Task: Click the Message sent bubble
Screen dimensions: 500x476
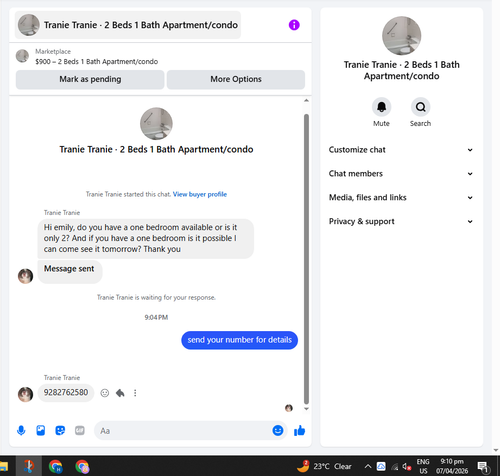Action: pyautogui.click(x=70, y=272)
